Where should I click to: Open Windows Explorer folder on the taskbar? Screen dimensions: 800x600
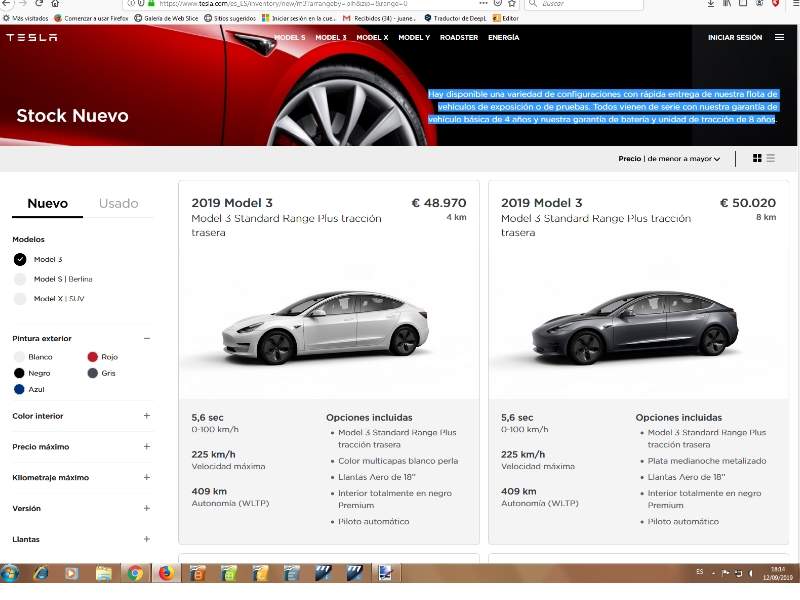(x=104, y=573)
